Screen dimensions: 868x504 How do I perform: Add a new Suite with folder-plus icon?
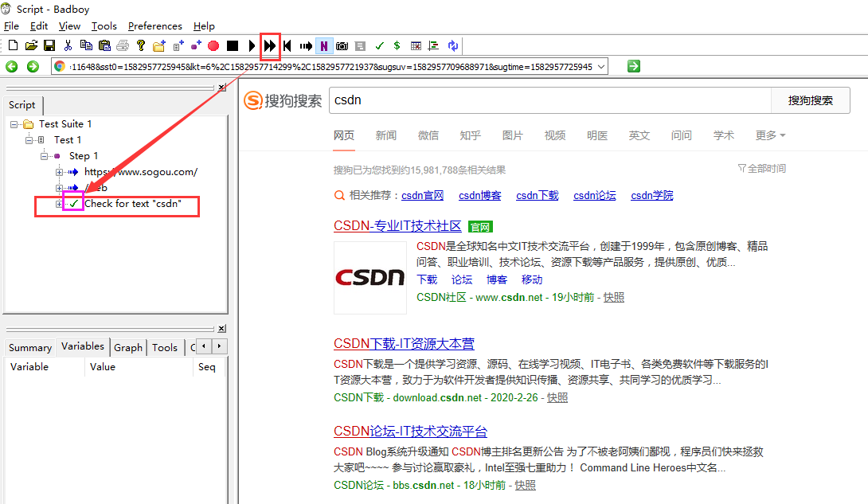click(159, 46)
